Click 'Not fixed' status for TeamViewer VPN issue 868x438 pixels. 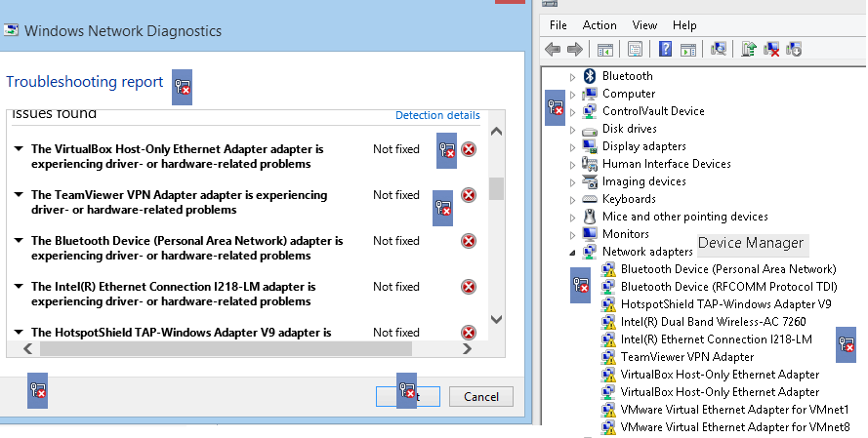point(396,195)
